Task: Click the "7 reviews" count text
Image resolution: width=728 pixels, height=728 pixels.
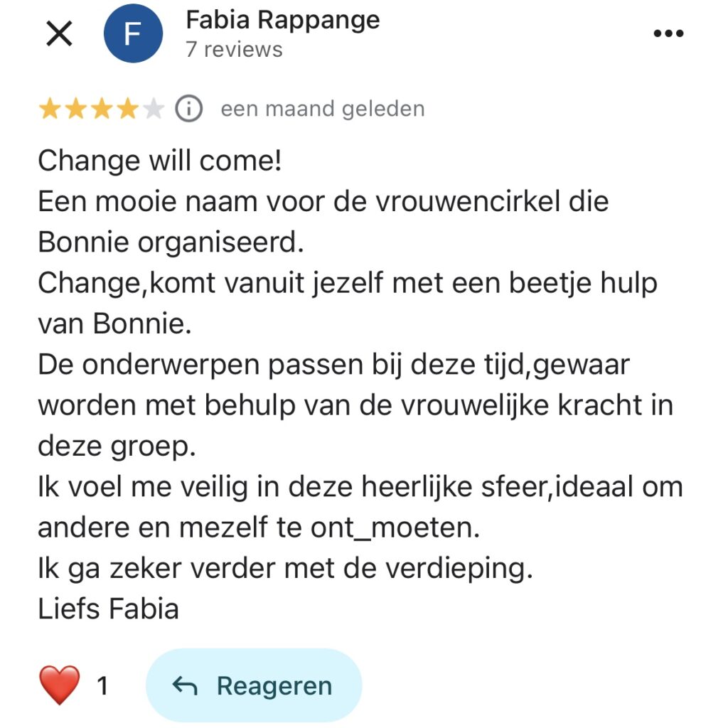Action: 234,50
